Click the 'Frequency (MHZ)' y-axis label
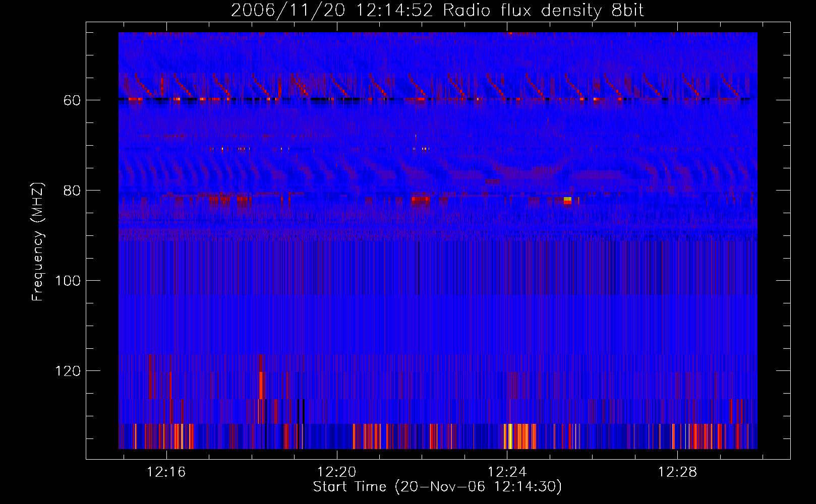This screenshot has height=504, width=816. [x=38, y=241]
